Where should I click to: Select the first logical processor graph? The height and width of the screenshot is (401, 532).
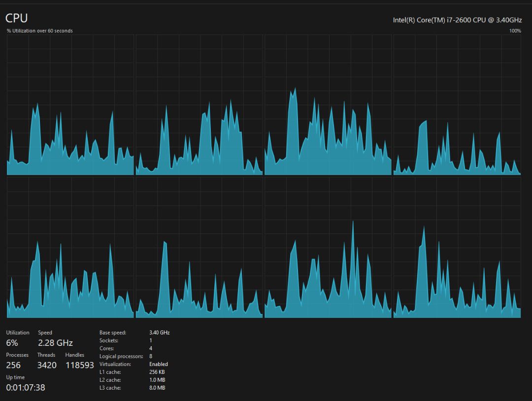(70, 105)
